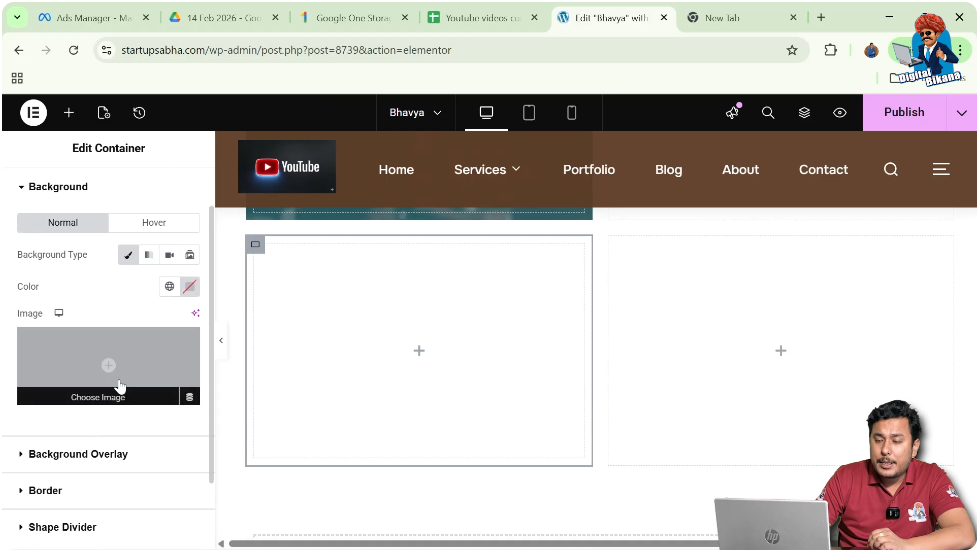Select the video background type icon

pos(169,254)
